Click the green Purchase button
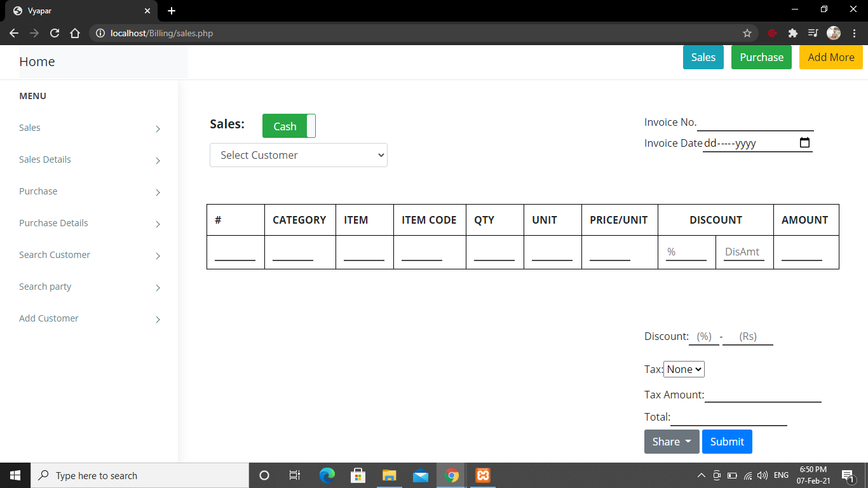The width and height of the screenshot is (868, 488). pyautogui.click(x=761, y=57)
